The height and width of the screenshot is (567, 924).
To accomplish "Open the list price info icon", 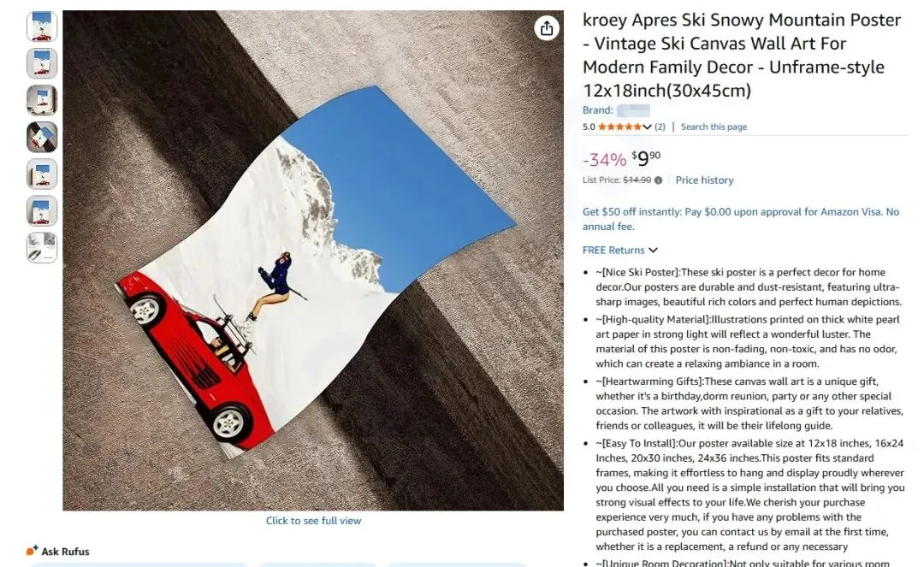I will click(658, 180).
